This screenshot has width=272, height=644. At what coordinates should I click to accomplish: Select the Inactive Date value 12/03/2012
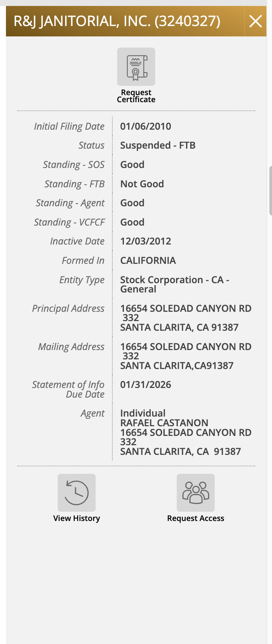145,241
